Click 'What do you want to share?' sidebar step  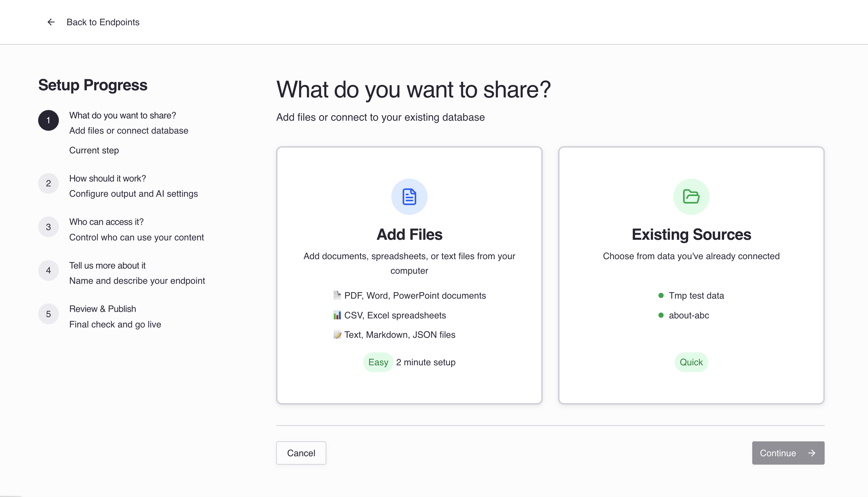[123, 116]
